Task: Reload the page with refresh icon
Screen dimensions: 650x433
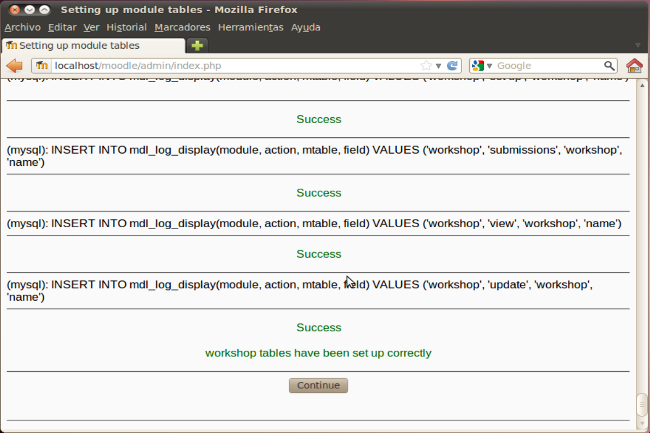Action: [x=453, y=66]
